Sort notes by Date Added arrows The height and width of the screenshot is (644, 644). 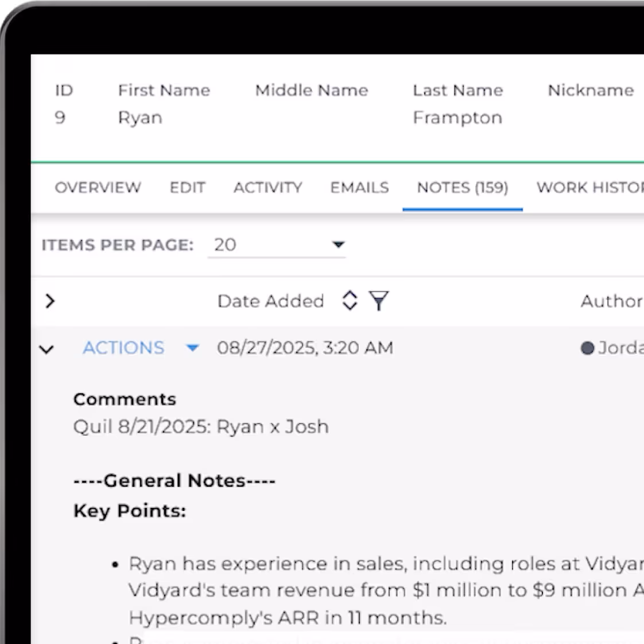350,301
